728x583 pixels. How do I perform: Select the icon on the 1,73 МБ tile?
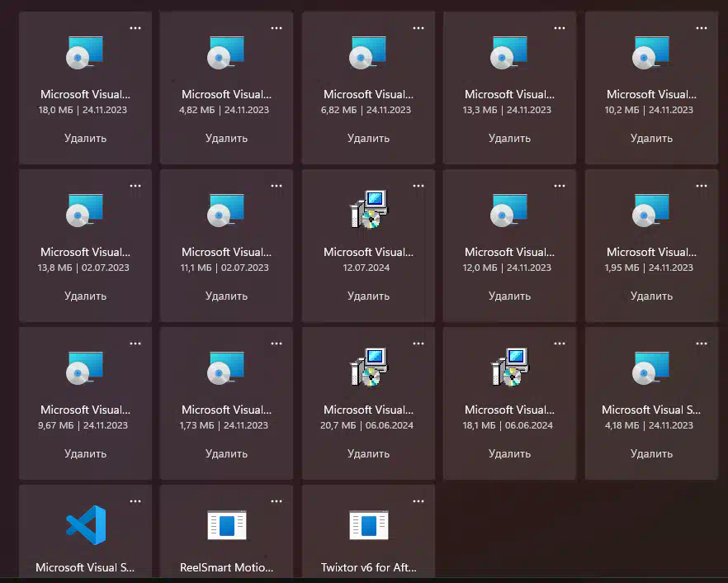click(226, 368)
